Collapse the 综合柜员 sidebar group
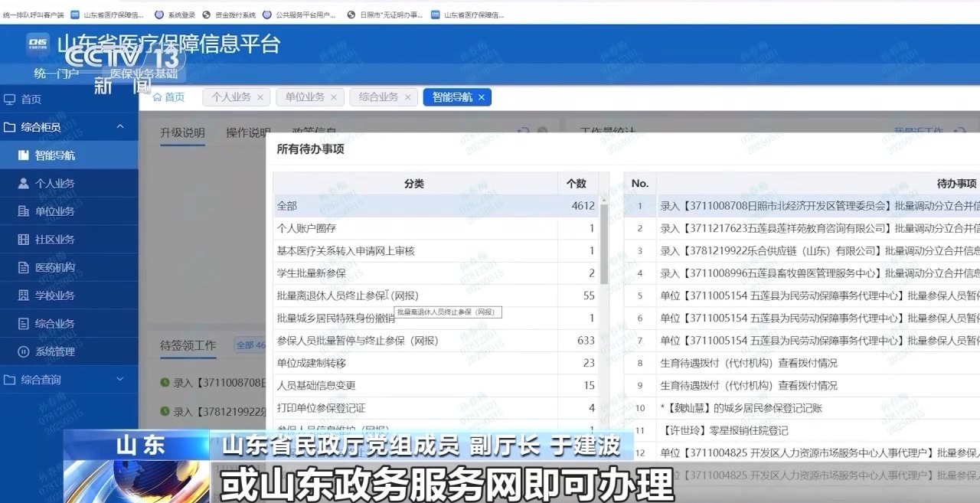This screenshot has width=980, height=503. click(119, 127)
